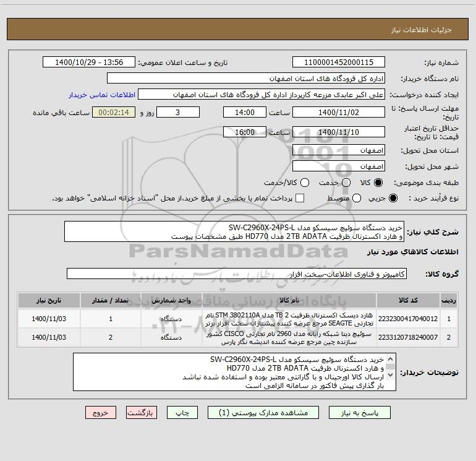Screen dimensions: 476x461
Task: Click the توضیحات خریدار text area
Action: pyautogui.click(x=234, y=372)
